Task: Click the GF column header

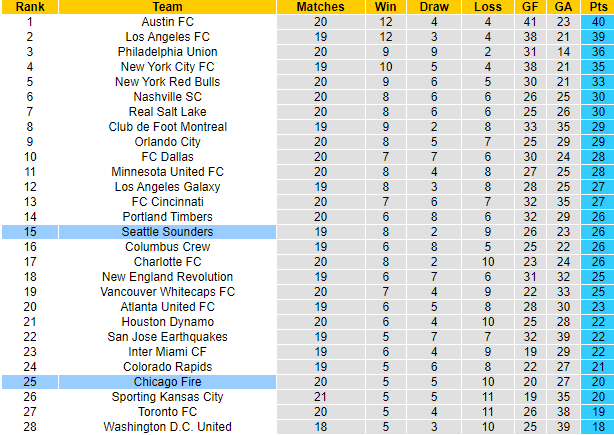Action: pos(532,6)
